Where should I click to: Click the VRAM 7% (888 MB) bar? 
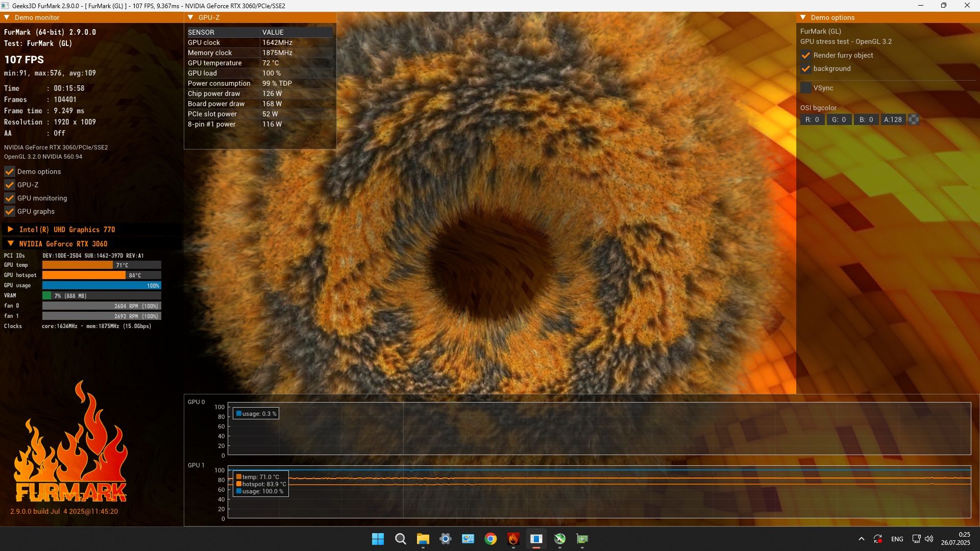[102, 296]
